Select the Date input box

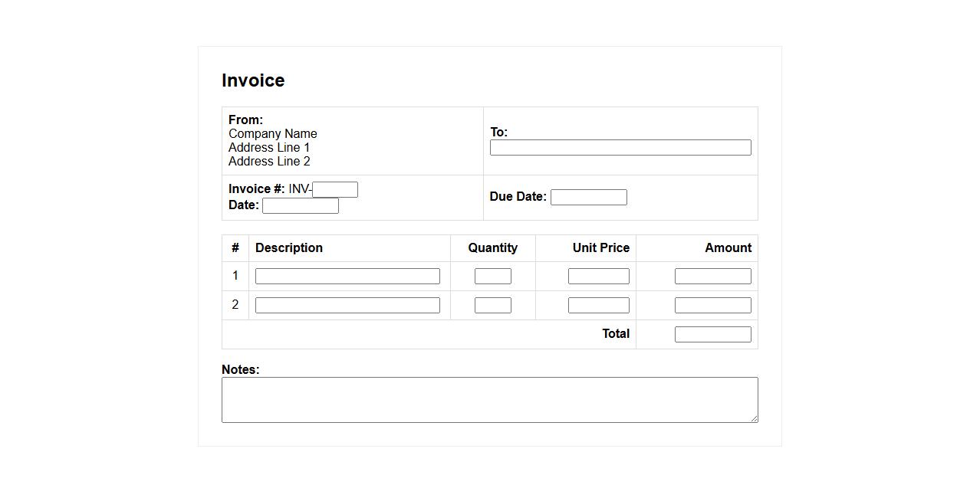click(x=300, y=205)
